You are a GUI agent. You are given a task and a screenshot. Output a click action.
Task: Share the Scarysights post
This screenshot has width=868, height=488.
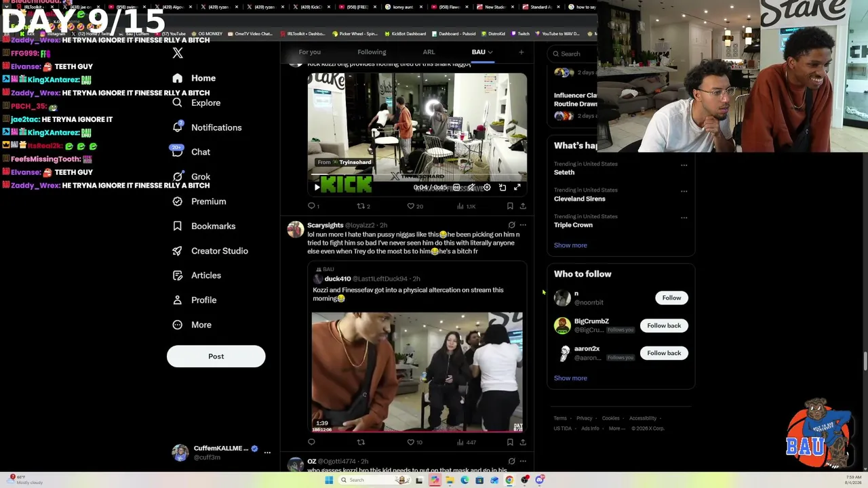[523, 442]
